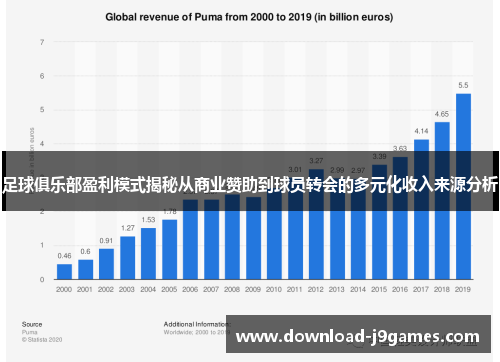Click the 2019 x-axis year label
500x362 pixels.
(463, 289)
